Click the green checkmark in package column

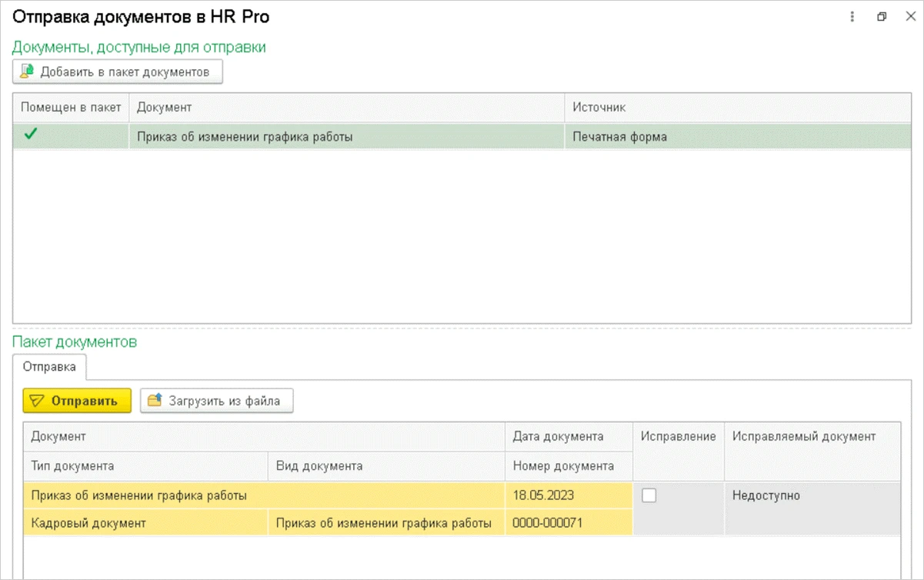point(31,135)
